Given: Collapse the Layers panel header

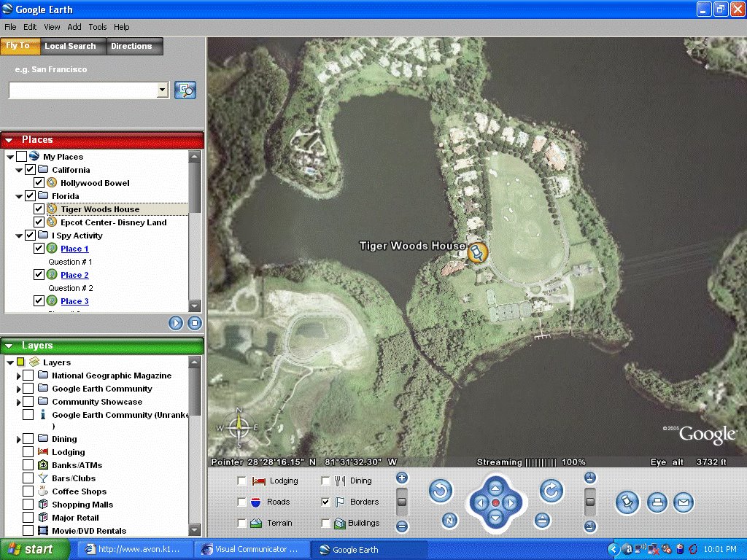Looking at the screenshot, I should [9, 346].
